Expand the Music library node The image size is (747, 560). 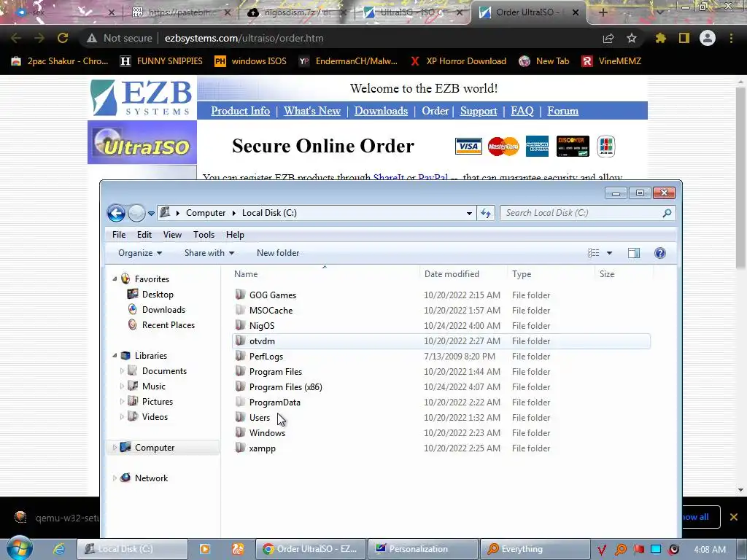click(x=122, y=386)
